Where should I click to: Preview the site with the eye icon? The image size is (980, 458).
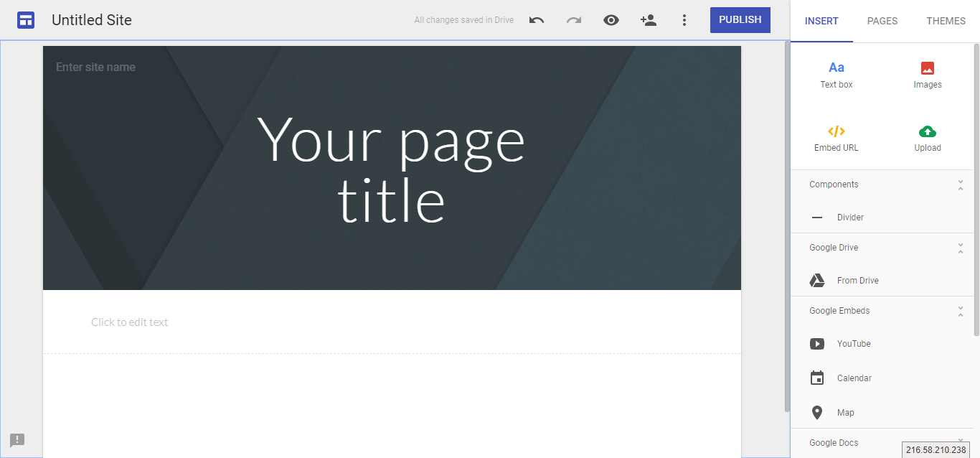click(x=611, y=20)
